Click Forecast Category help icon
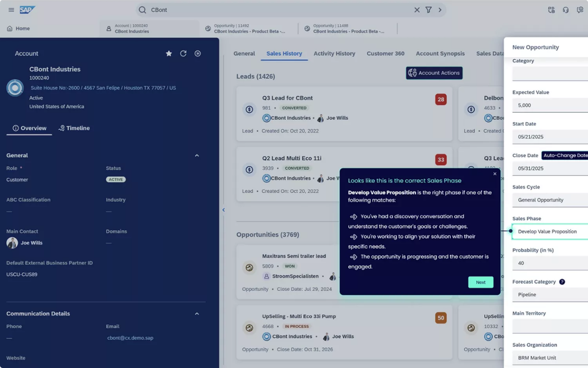588x368 pixels. point(562,282)
